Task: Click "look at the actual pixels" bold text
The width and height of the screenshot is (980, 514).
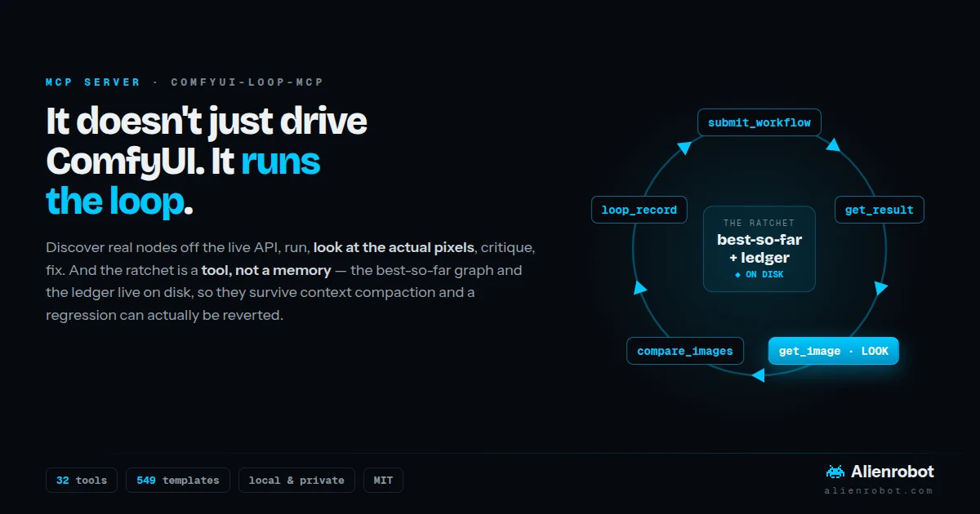Action: [394, 246]
